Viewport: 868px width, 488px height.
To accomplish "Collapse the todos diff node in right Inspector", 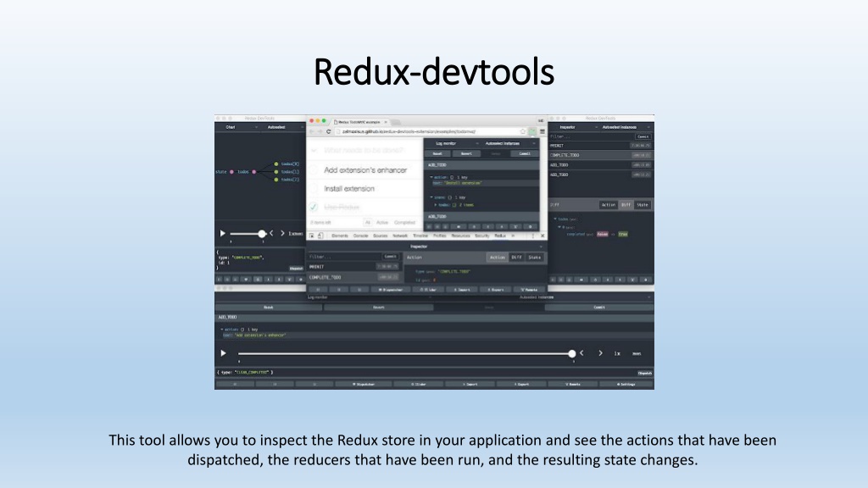I will coord(555,219).
